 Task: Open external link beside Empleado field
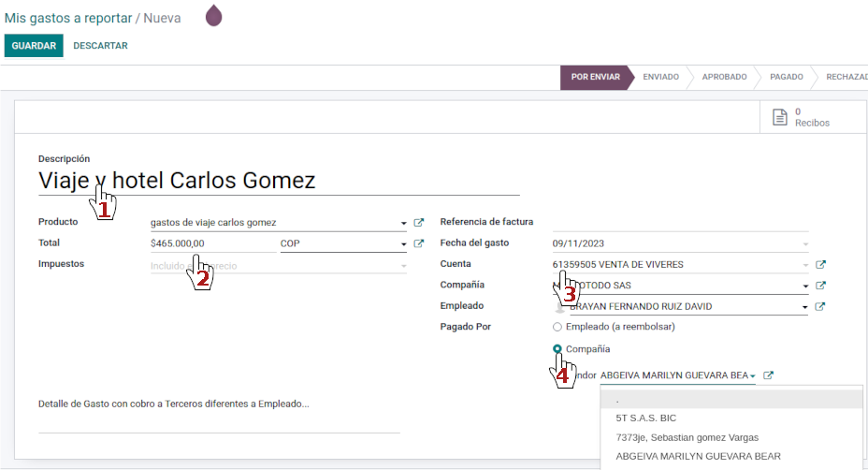820,306
